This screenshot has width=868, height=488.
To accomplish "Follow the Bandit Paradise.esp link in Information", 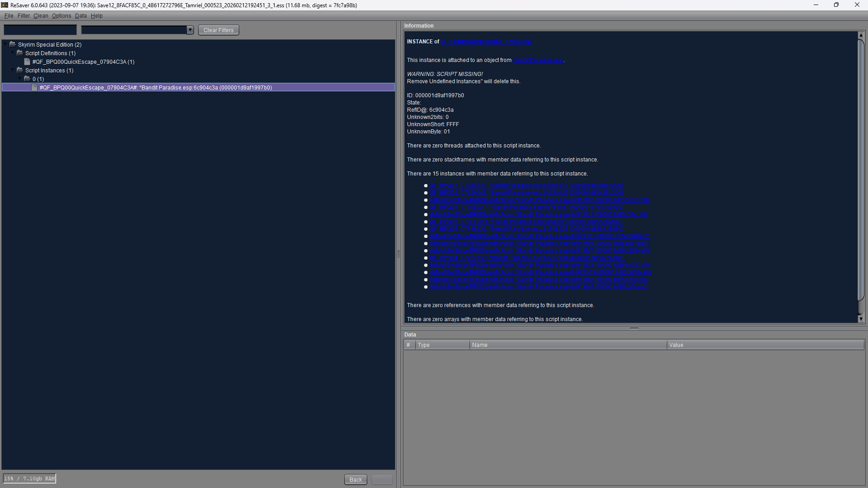I will pyautogui.click(x=538, y=60).
